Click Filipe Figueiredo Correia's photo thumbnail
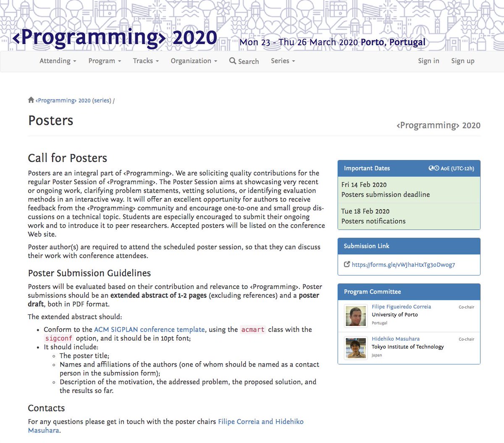Viewport: 504px width, 443px height. 356,316
